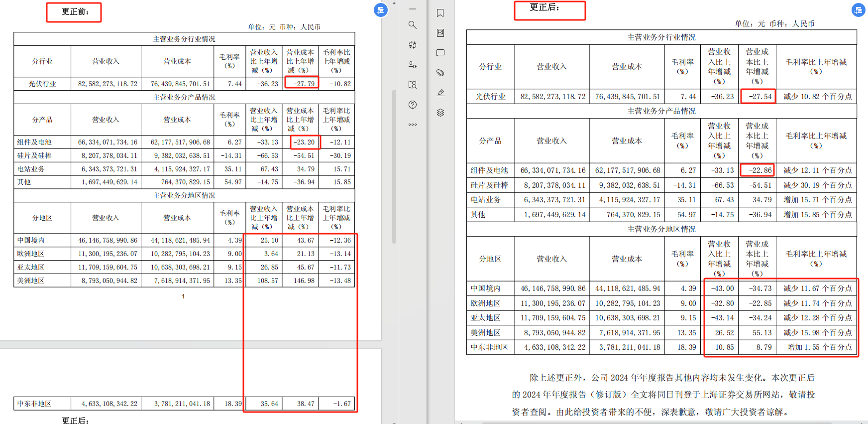This screenshot has width=868, height=424.
Task: Show the layers panel icon
Action: coord(440,113)
